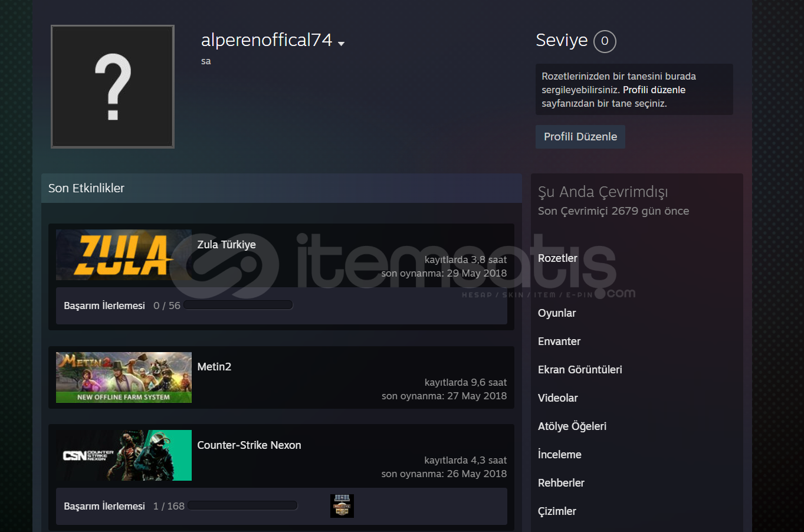Click 'son oynanma: 27 May 2018' text
Image resolution: width=804 pixels, height=532 pixels.
pos(444,396)
